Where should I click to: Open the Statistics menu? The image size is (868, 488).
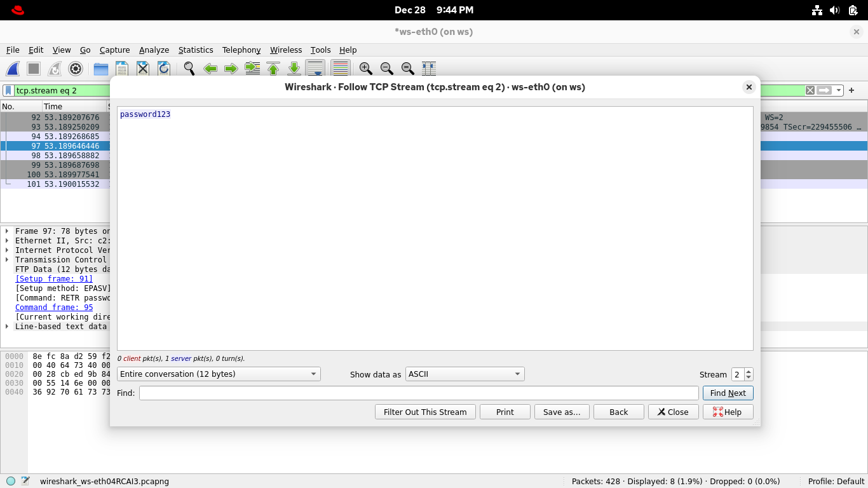point(195,50)
